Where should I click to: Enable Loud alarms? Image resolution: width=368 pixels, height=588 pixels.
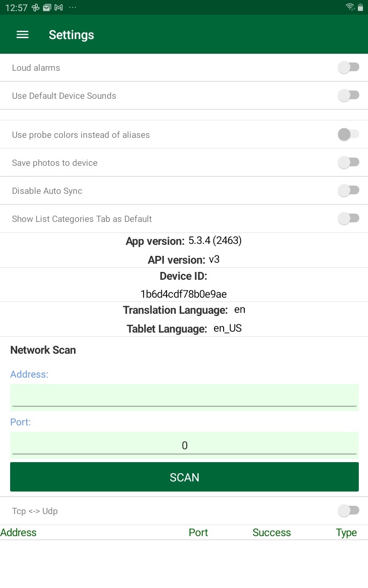[349, 67]
